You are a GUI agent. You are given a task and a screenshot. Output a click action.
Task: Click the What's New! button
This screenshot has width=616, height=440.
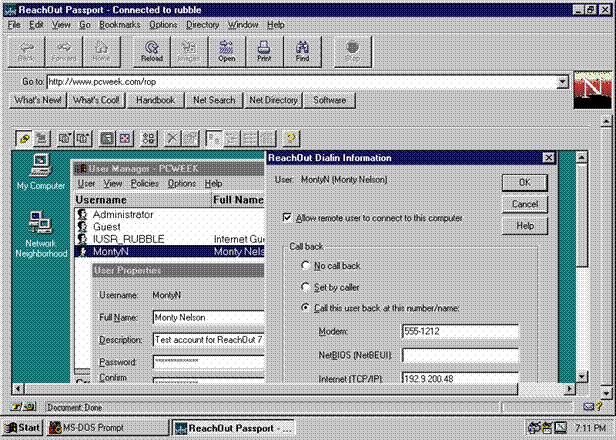click(38, 100)
